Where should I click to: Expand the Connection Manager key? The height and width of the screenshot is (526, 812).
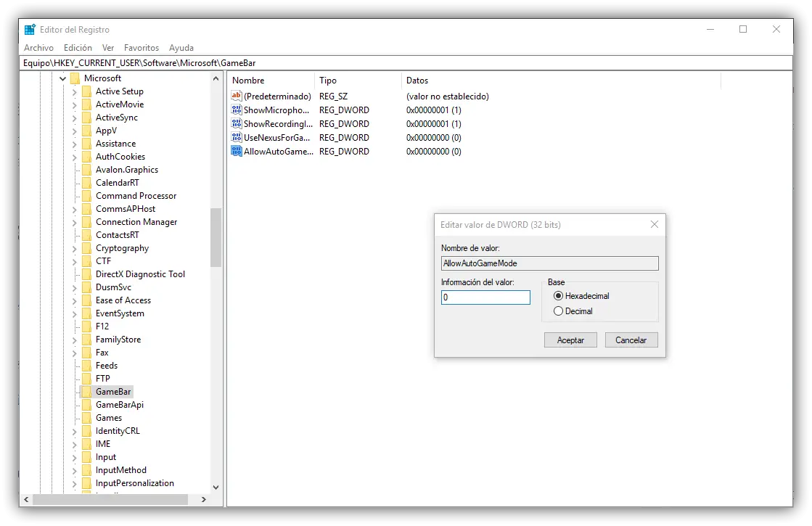(74, 222)
